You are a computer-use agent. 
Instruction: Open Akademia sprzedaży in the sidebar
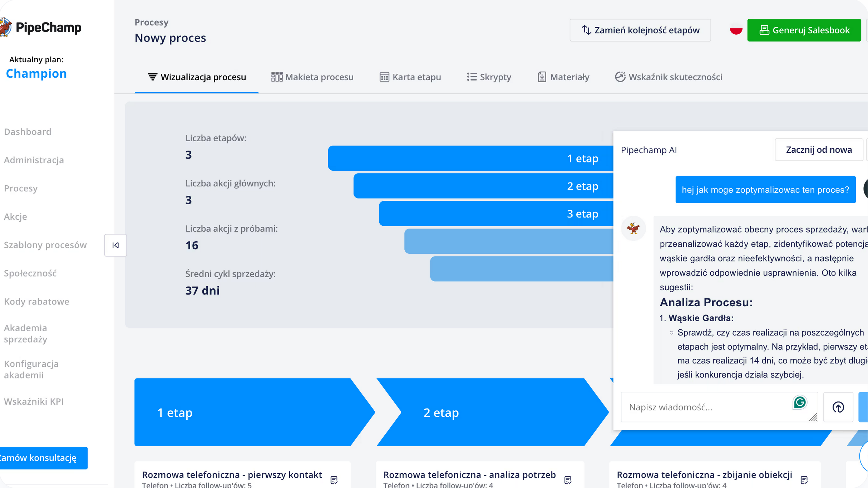25,333
